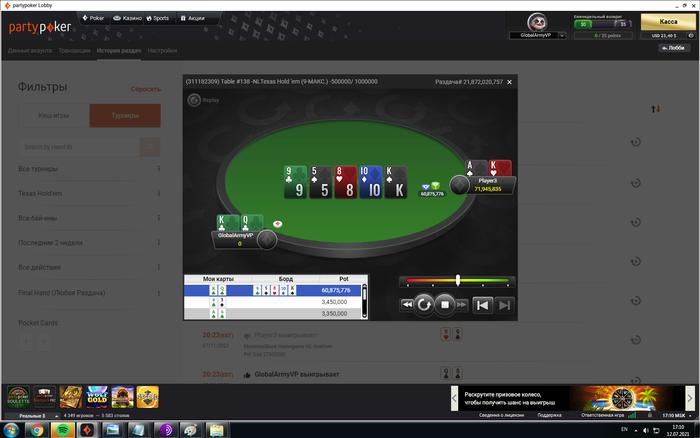This screenshot has width=700, height=438.
Task: Open Chrome from the taskbar
Action: [38, 430]
